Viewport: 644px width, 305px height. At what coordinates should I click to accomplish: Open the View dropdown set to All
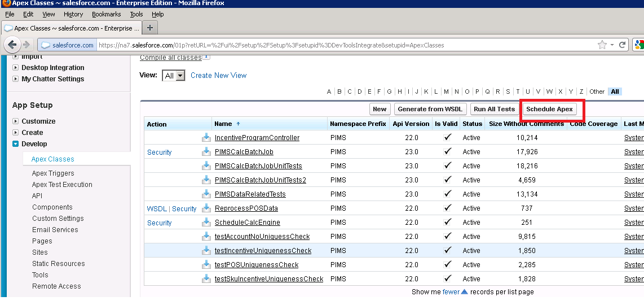(x=174, y=76)
